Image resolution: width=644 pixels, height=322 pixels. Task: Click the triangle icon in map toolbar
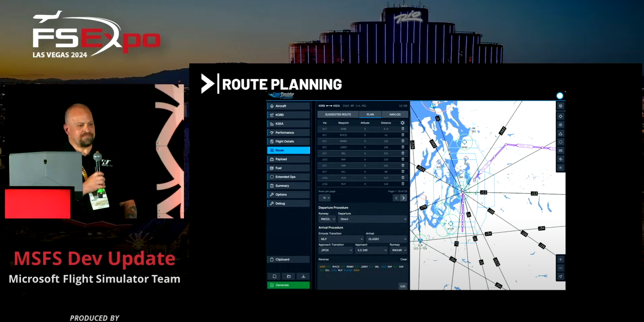(x=561, y=134)
